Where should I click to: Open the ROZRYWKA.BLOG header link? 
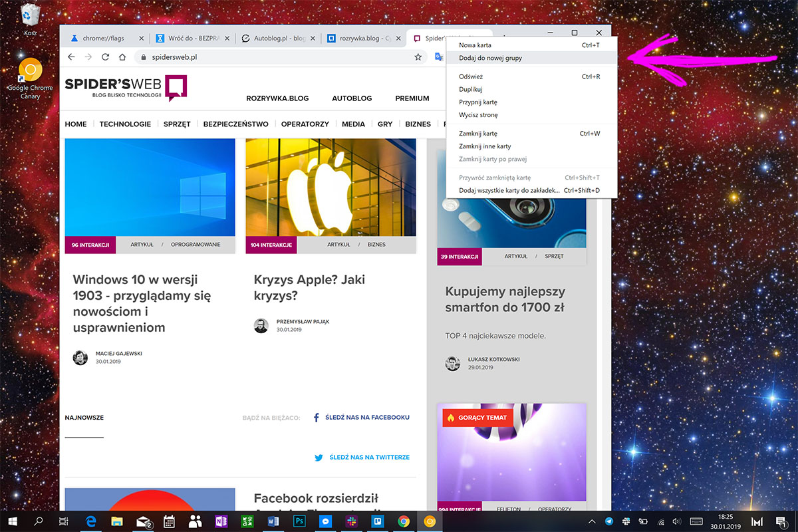[277, 98]
